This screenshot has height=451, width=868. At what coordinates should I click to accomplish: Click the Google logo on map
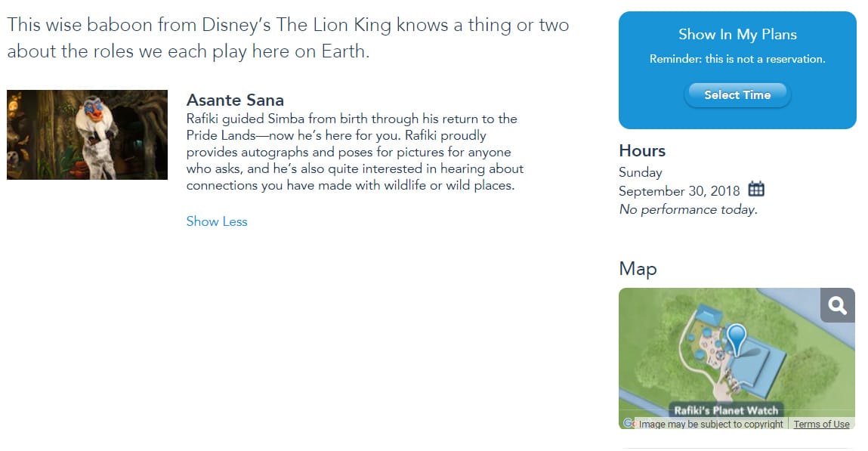coord(629,423)
